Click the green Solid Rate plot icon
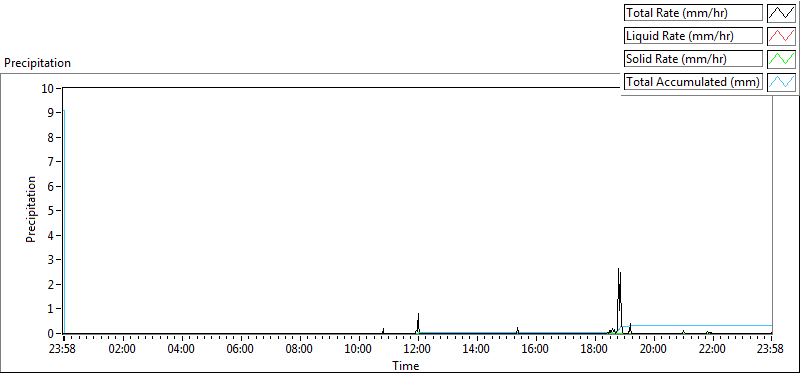 pyautogui.click(x=781, y=59)
